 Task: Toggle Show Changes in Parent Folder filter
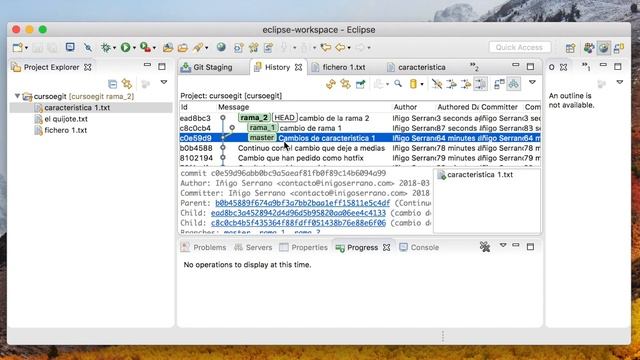click(466, 84)
